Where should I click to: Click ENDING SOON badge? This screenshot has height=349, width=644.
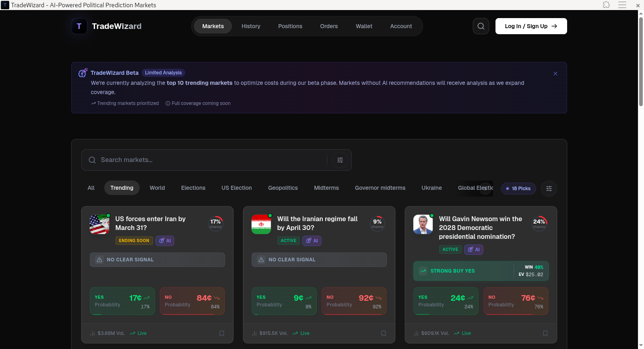(134, 241)
